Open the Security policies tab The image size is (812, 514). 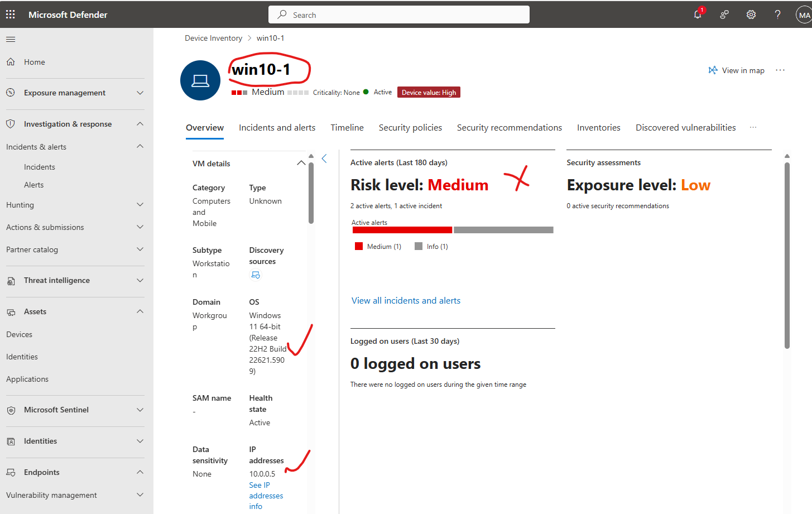pyautogui.click(x=410, y=128)
